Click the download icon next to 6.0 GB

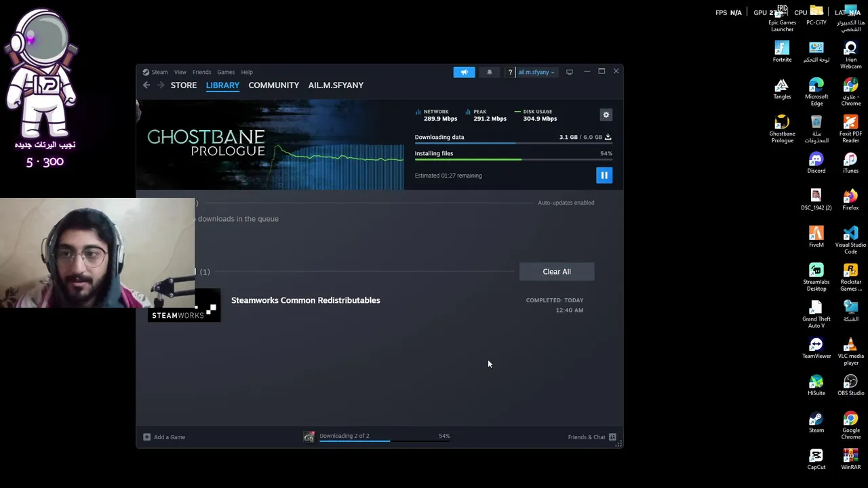(x=608, y=137)
